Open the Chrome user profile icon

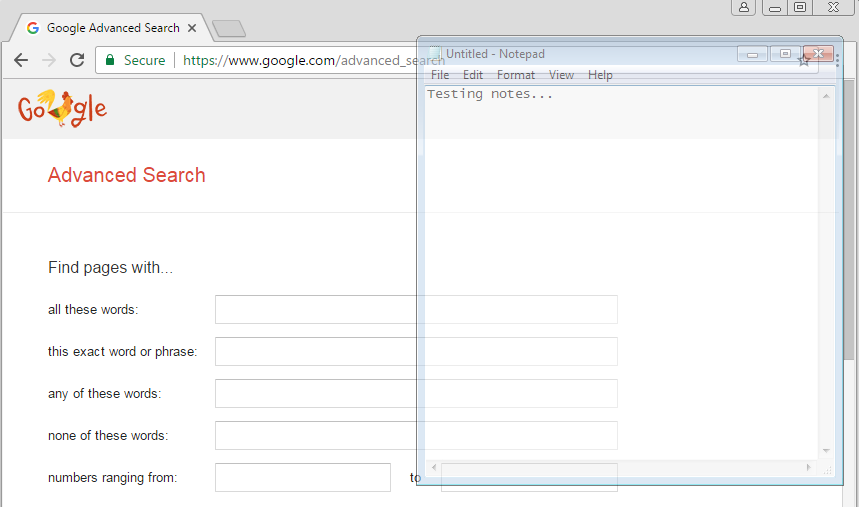(x=743, y=8)
